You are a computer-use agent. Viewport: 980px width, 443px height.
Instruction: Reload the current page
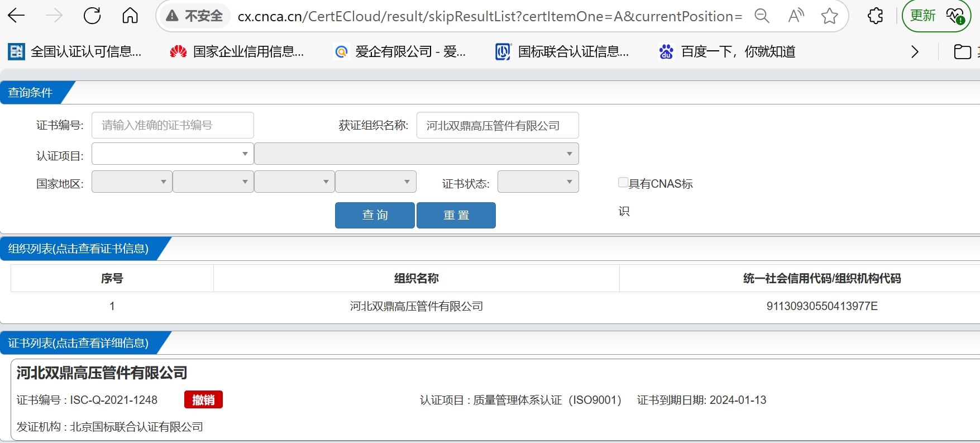tap(92, 16)
